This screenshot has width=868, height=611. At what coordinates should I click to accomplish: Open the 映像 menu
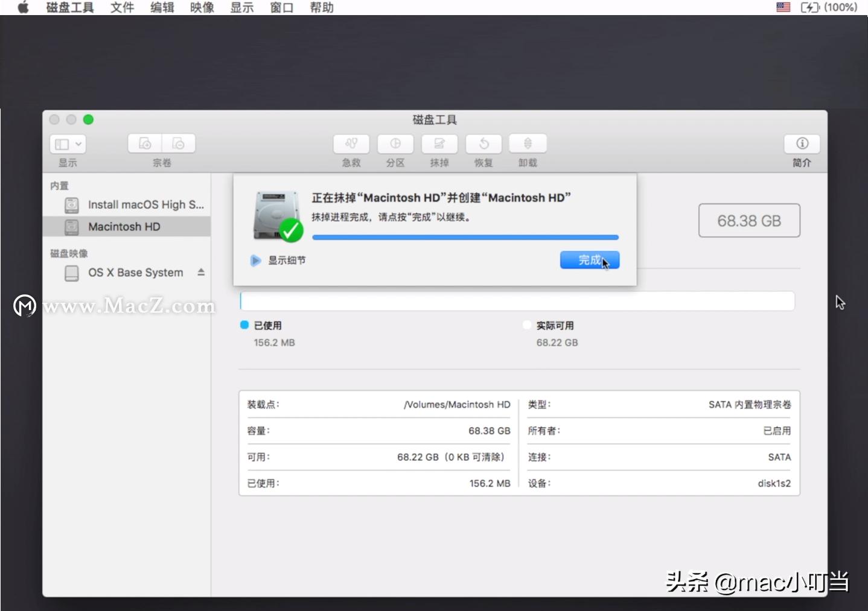(x=201, y=8)
